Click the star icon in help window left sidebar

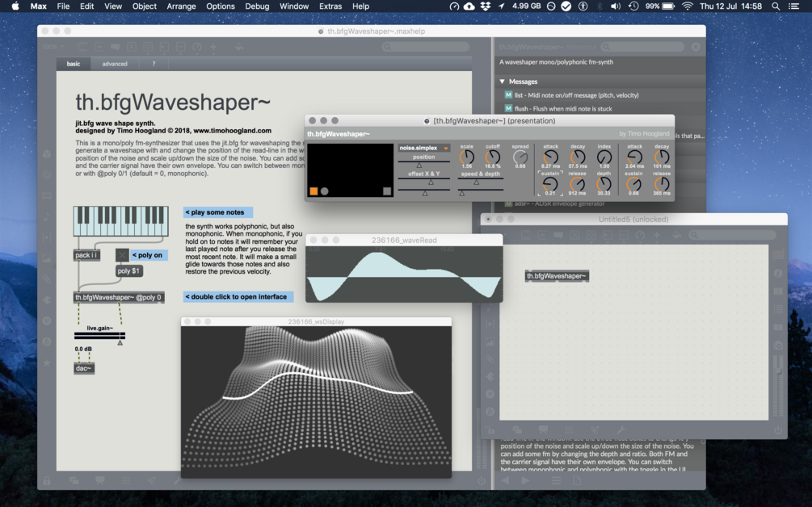(47, 362)
